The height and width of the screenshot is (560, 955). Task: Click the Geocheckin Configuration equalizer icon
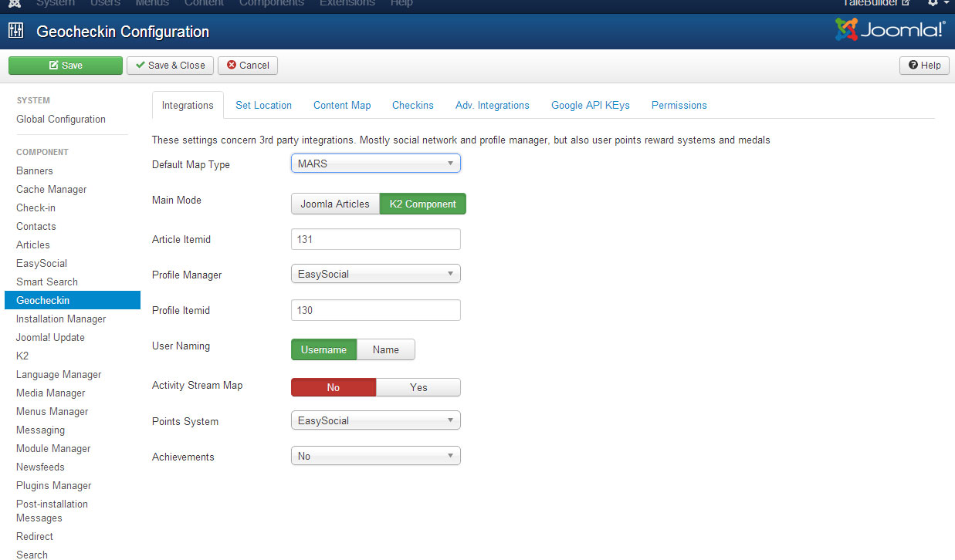pyautogui.click(x=15, y=32)
